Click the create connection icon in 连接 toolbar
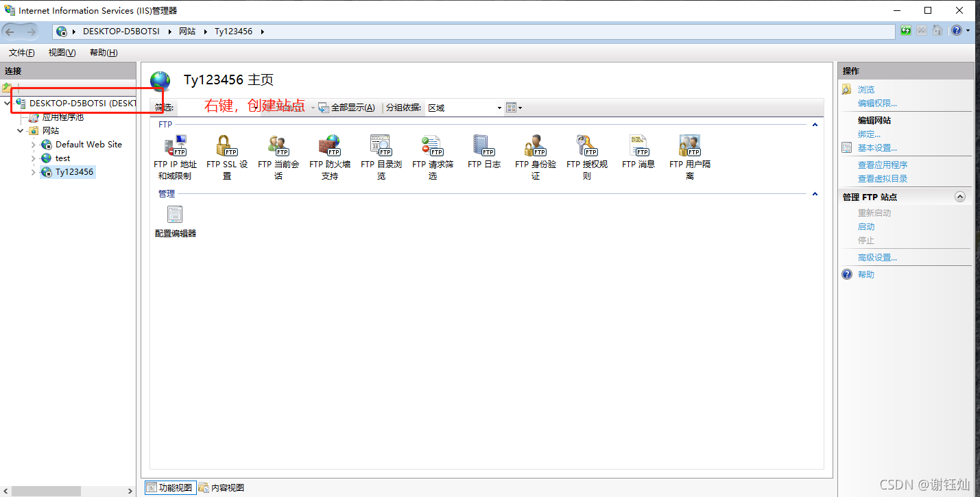980x497 pixels. point(7,87)
